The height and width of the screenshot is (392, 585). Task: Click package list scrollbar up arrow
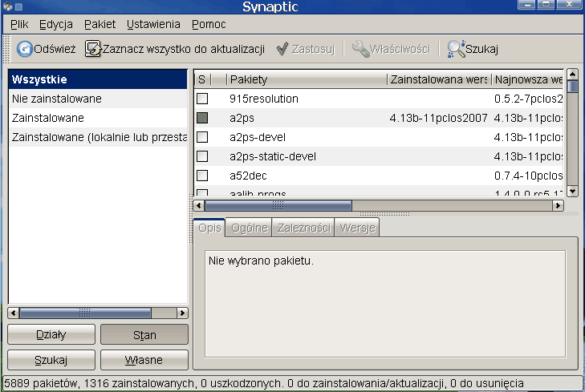(573, 75)
